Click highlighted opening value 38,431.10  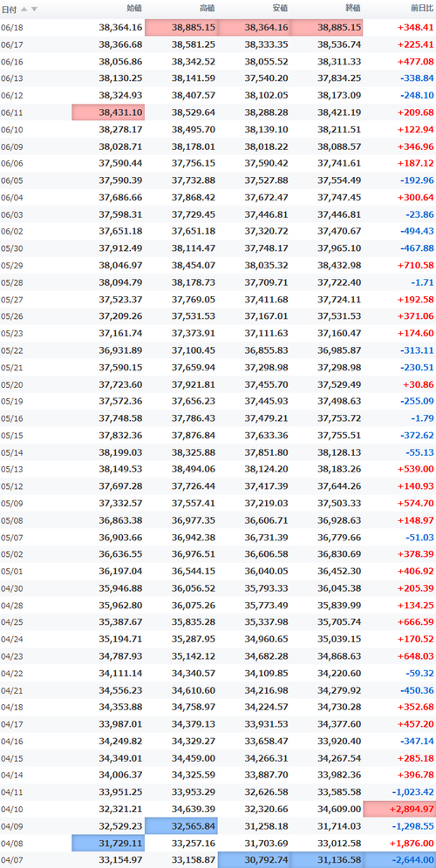point(108,112)
